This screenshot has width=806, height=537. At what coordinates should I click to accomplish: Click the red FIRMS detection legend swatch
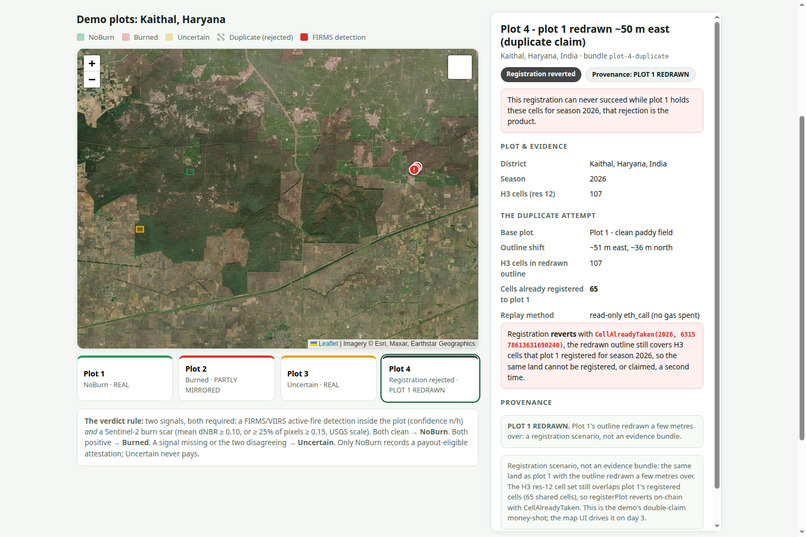pos(304,37)
